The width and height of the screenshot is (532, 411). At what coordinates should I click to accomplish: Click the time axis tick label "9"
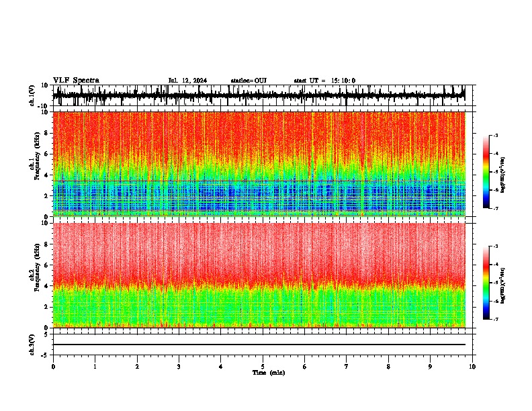430,367
